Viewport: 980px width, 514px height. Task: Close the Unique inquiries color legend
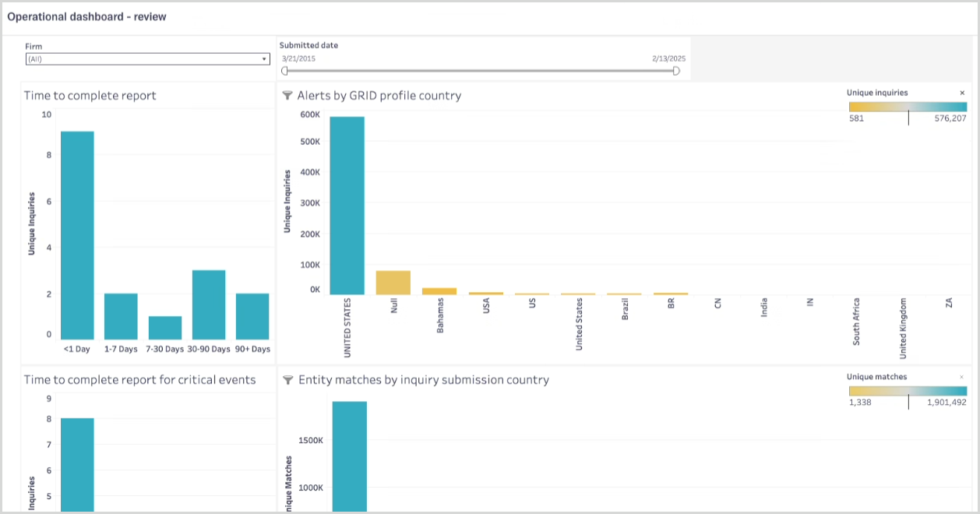pos(962,93)
